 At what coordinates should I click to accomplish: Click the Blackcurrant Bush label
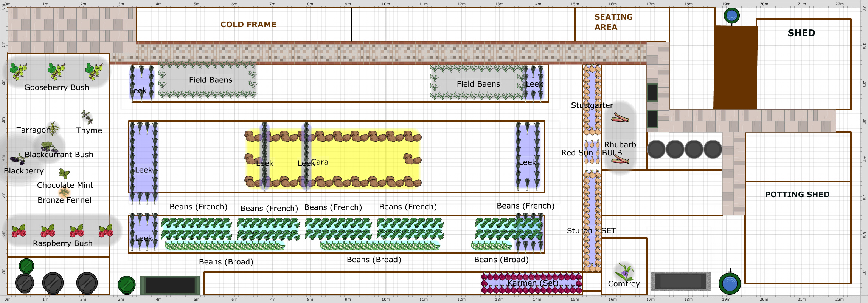tap(59, 155)
